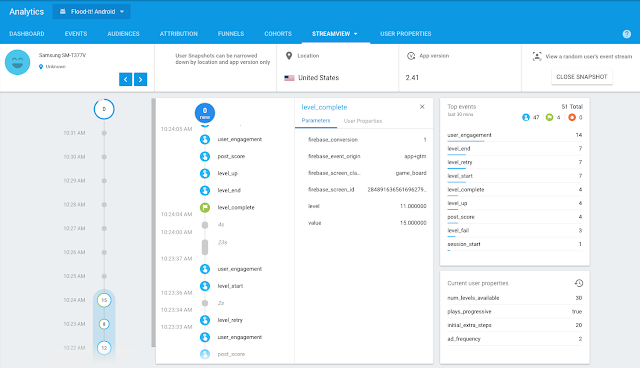Click the 10:28 AM timeline dot
The height and width of the screenshot is (368, 640).
[x=104, y=204]
